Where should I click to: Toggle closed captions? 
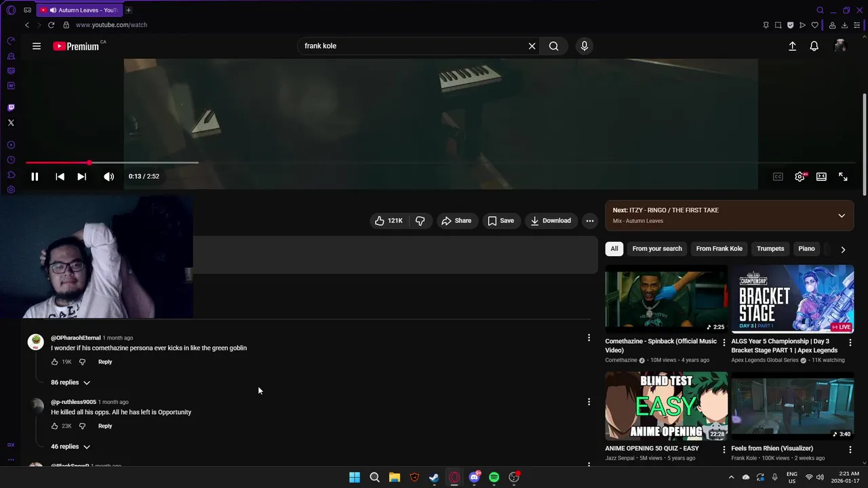778,176
